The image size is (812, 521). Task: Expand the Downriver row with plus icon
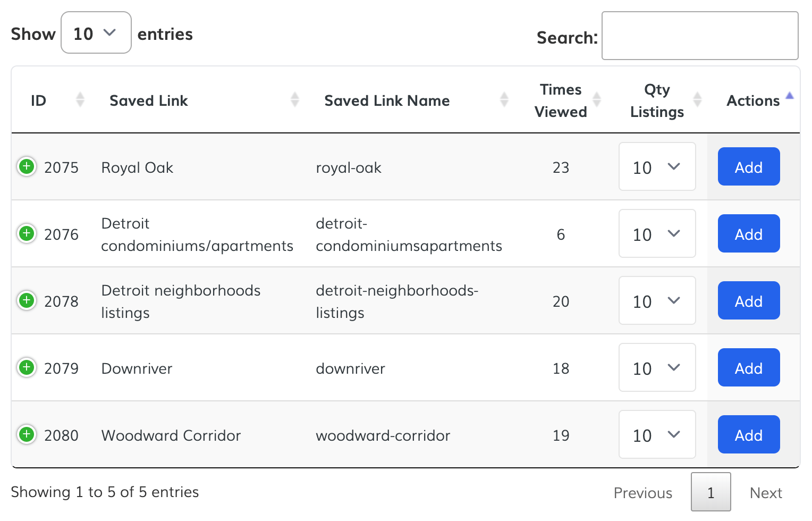click(x=27, y=367)
